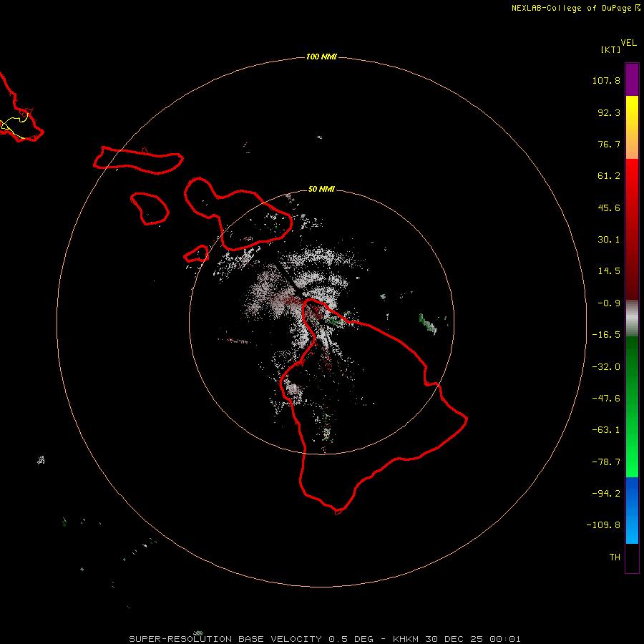The width and height of the screenshot is (644, 644).
Task: Click the light blue segment of the color bar
Action: pyautogui.click(x=632, y=528)
